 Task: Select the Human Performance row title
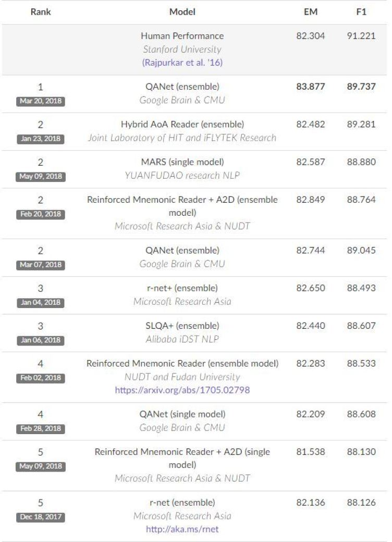(182, 36)
